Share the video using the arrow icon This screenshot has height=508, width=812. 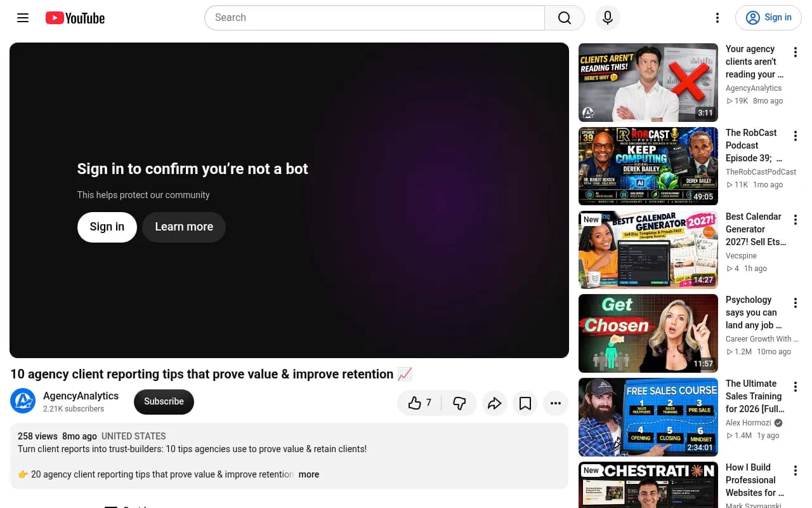[x=495, y=403]
